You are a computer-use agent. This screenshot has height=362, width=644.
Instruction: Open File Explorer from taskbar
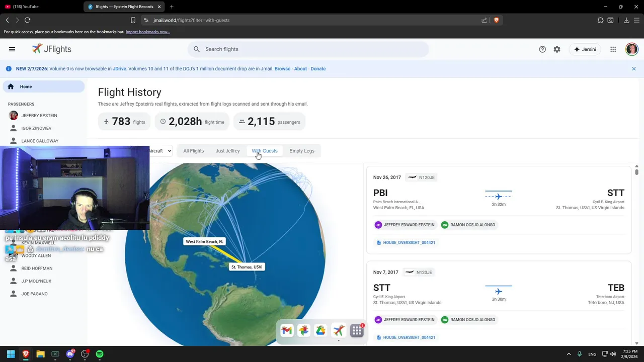40,354
